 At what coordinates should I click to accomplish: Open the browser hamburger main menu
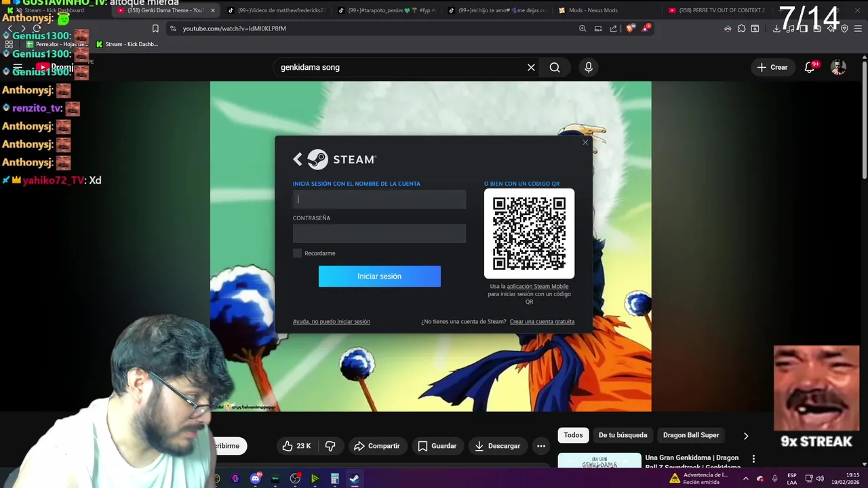point(859,28)
